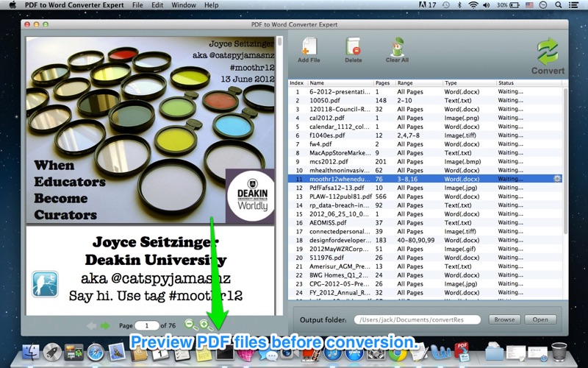Click the page number input field

pyautogui.click(x=147, y=325)
